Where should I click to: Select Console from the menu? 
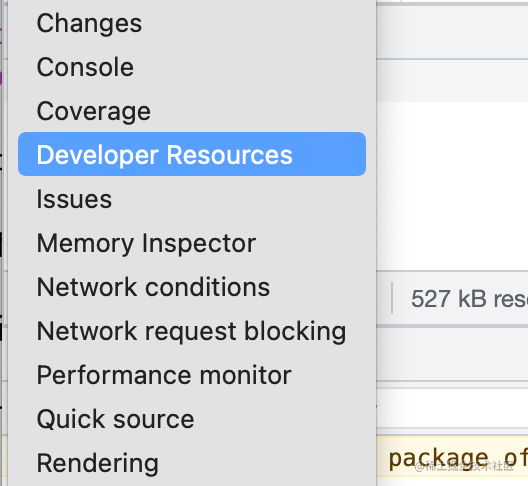click(85, 67)
